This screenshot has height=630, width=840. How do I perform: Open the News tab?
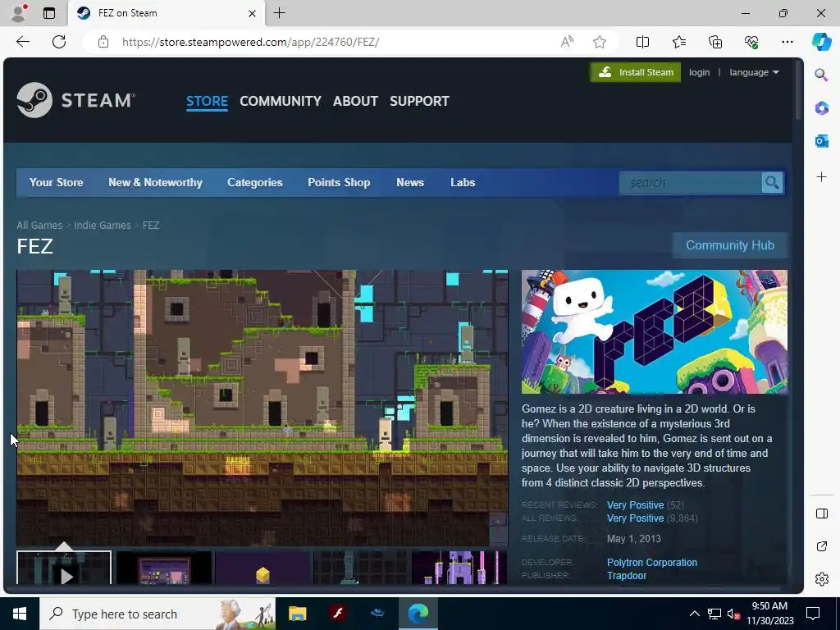click(410, 183)
